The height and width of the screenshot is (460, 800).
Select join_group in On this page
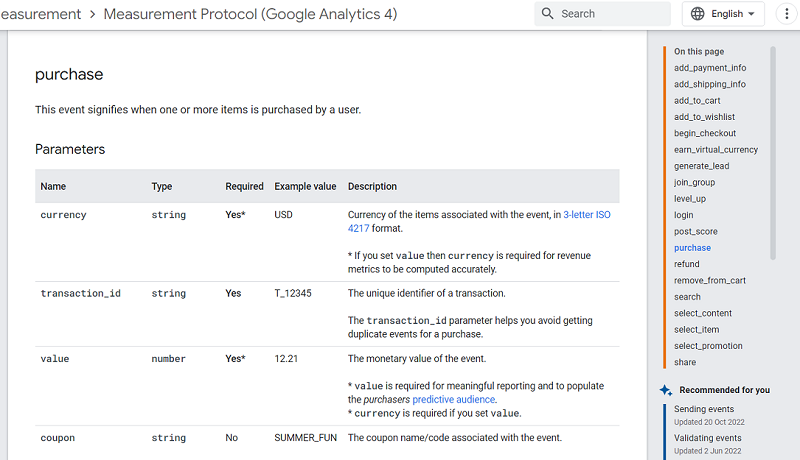694,182
